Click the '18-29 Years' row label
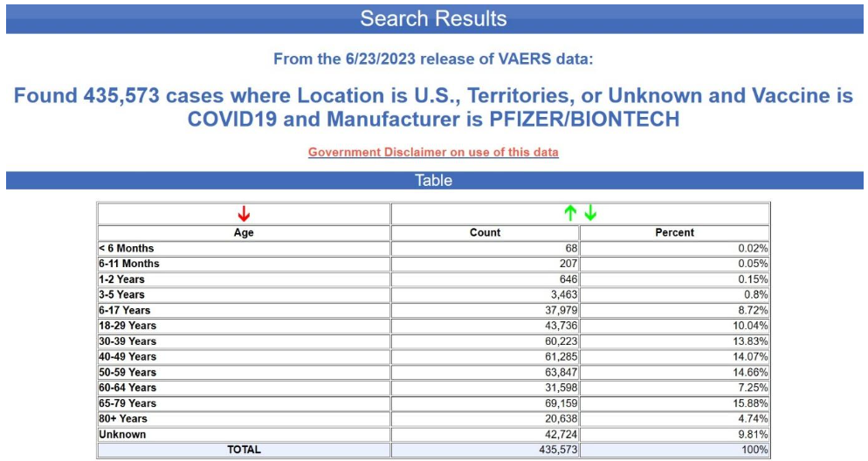Image resolution: width=868 pixels, height=461 pixels. click(127, 326)
